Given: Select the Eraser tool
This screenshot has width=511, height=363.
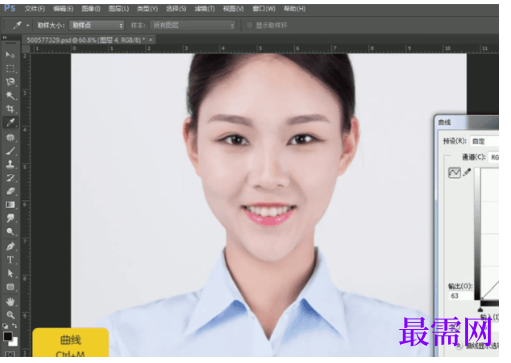Looking at the screenshot, I should click(10, 191).
